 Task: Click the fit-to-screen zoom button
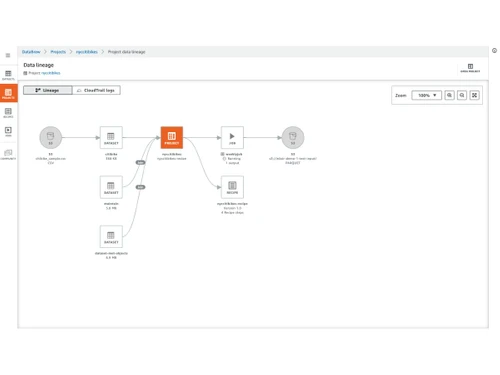tap(474, 95)
